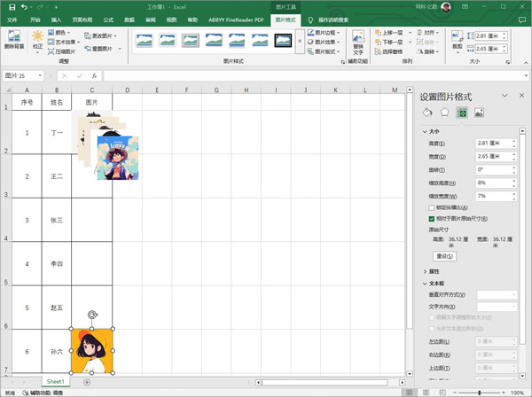Click the Reset (重设) button

tap(444, 256)
